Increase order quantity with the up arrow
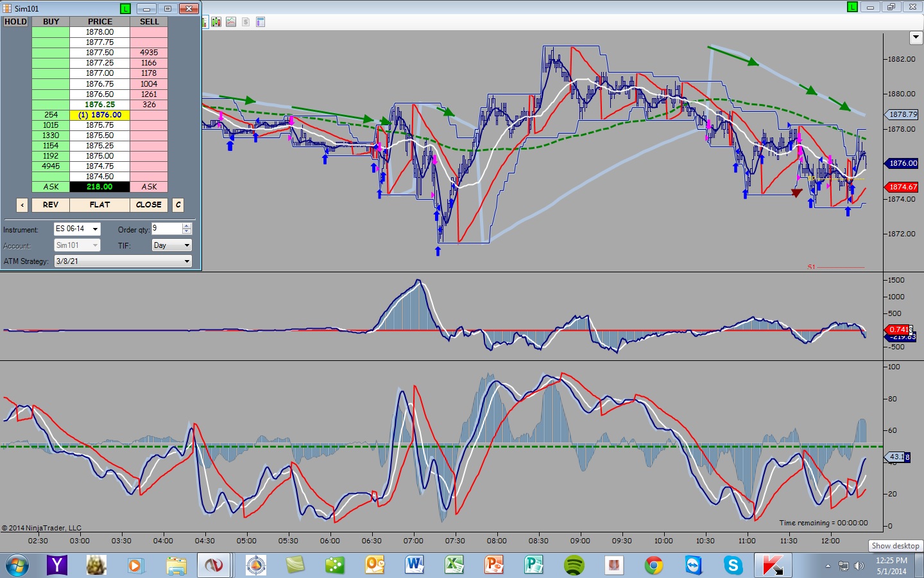The image size is (924, 578). tap(187, 226)
